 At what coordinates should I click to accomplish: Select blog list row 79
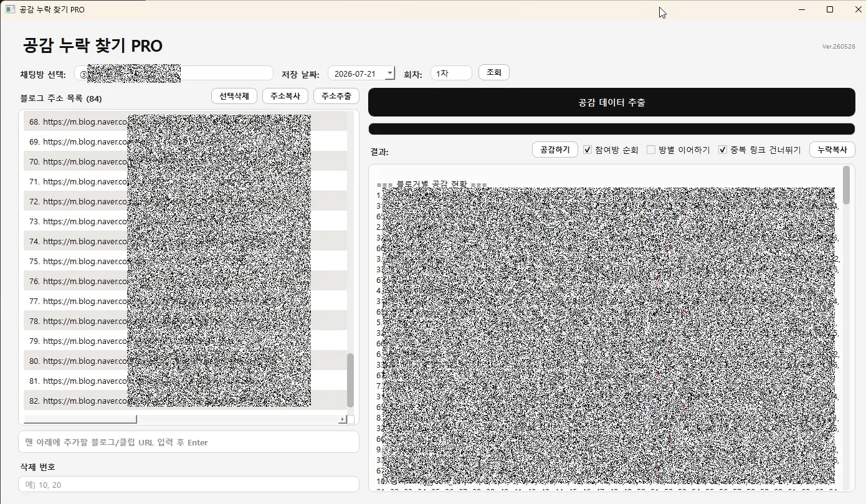185,341
